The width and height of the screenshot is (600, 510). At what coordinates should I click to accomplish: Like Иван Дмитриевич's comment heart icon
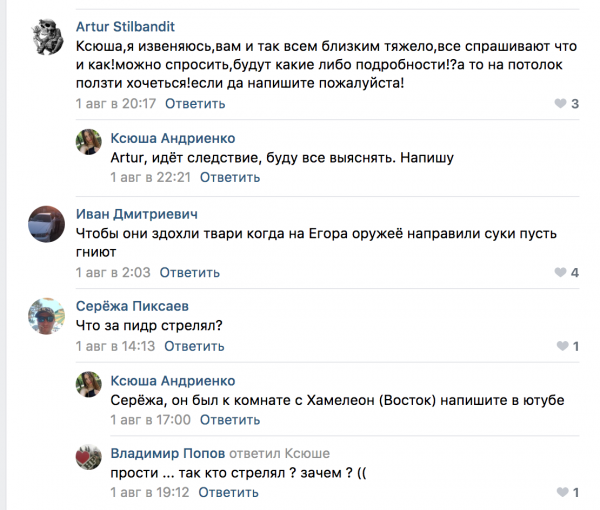click(560, 272)
